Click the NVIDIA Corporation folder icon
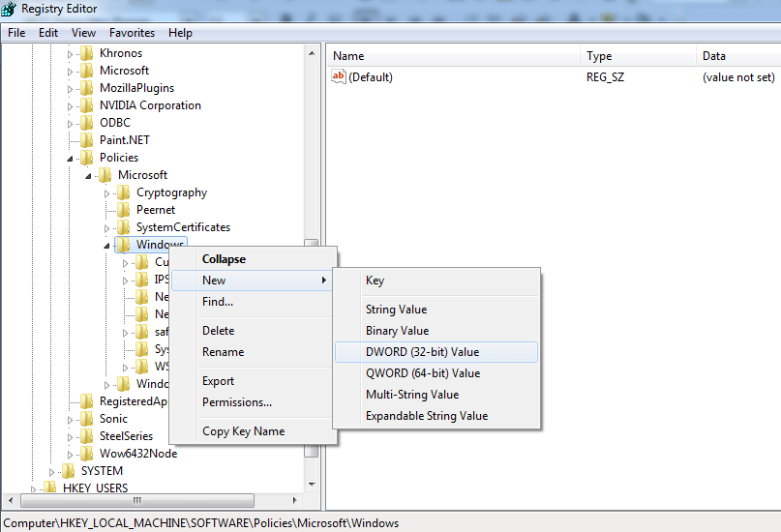 tap(87, 105)
